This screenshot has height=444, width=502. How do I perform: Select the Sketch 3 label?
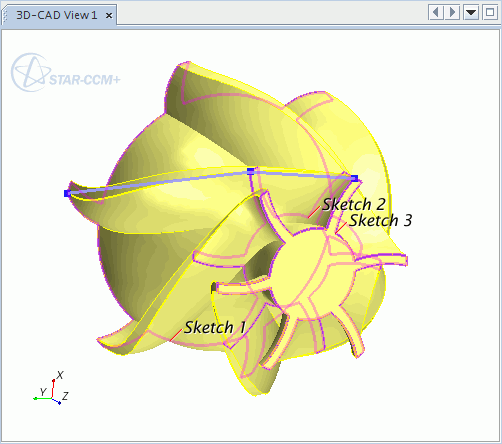(381, 220)
